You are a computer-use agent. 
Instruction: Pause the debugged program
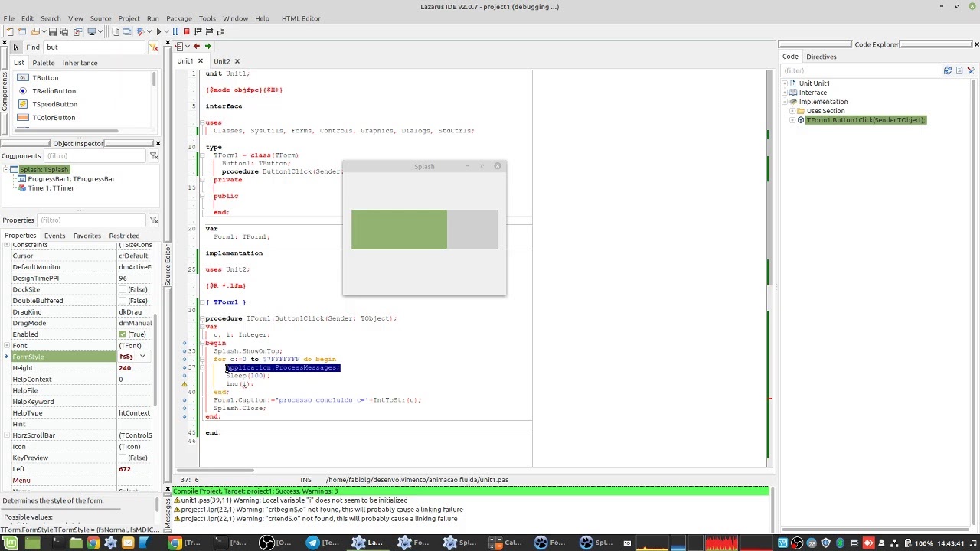click(x=175, y=31)
